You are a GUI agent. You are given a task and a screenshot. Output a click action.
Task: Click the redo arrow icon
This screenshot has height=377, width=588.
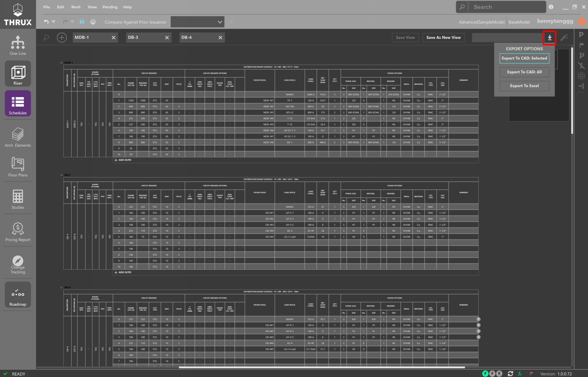pyautogui.click(x=65, y=22)
